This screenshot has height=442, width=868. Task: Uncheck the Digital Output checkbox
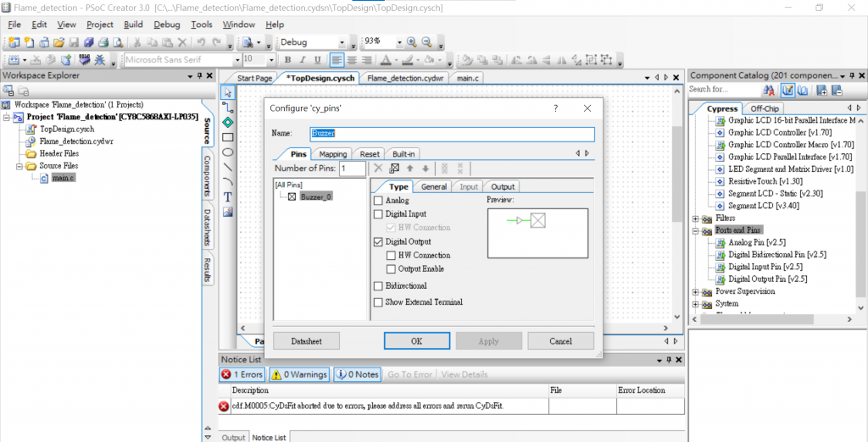click(x=378, y=241)
